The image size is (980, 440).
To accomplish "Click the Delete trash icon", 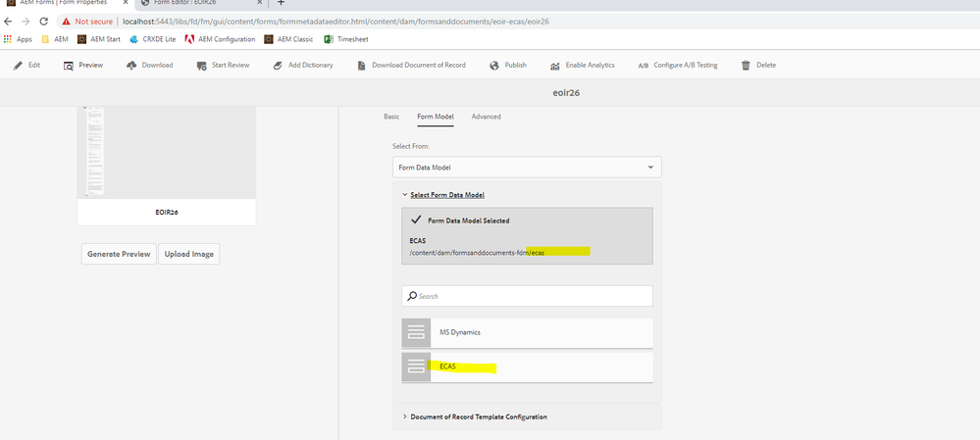I will click(x=746, y=65).
